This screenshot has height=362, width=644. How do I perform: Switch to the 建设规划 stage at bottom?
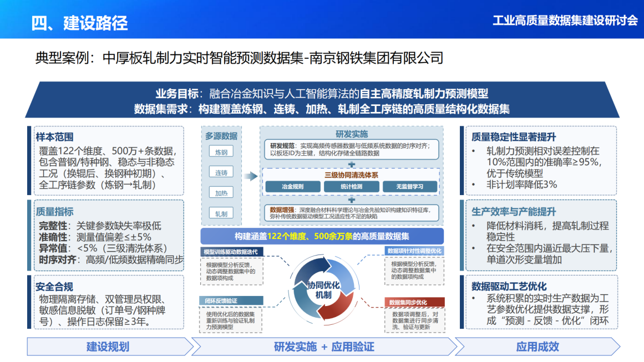(x=108, y=348)
